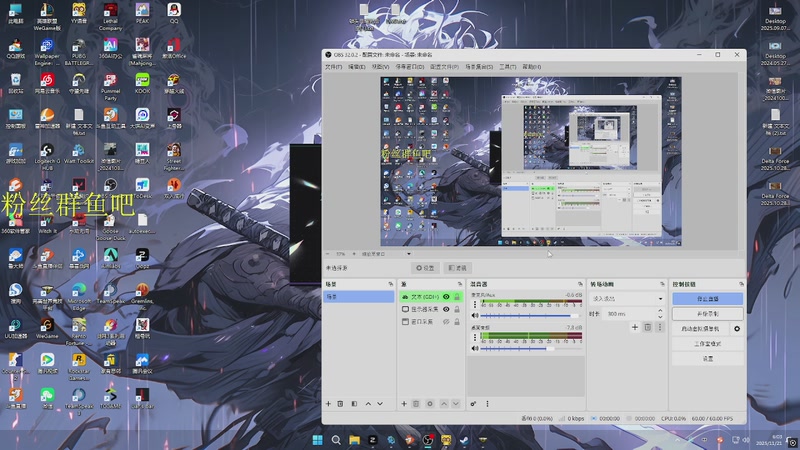Click the Steam icon on the taskbar
The height and width of the screenshot is (450, 800).
464,440
